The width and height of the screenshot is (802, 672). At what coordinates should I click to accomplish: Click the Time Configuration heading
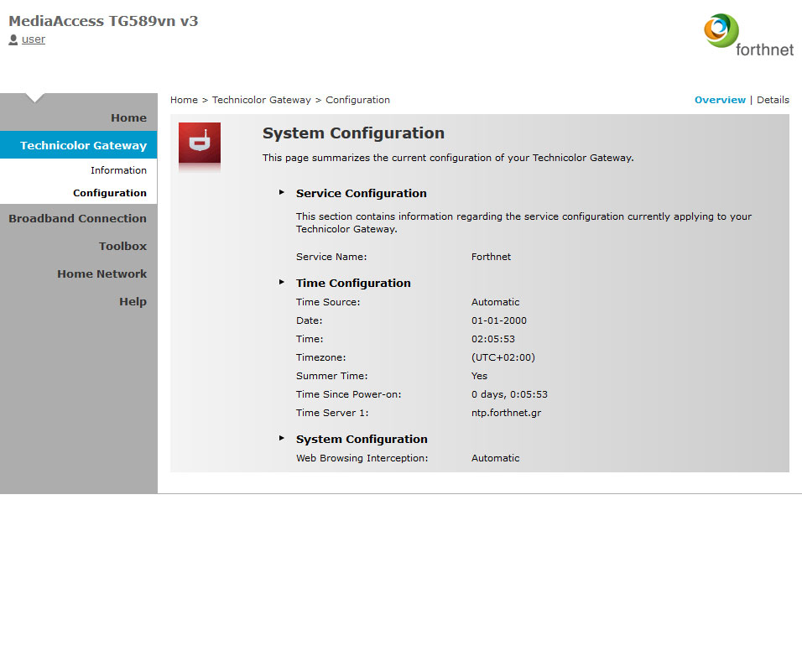pyautogui.click(x=353, y=283)
